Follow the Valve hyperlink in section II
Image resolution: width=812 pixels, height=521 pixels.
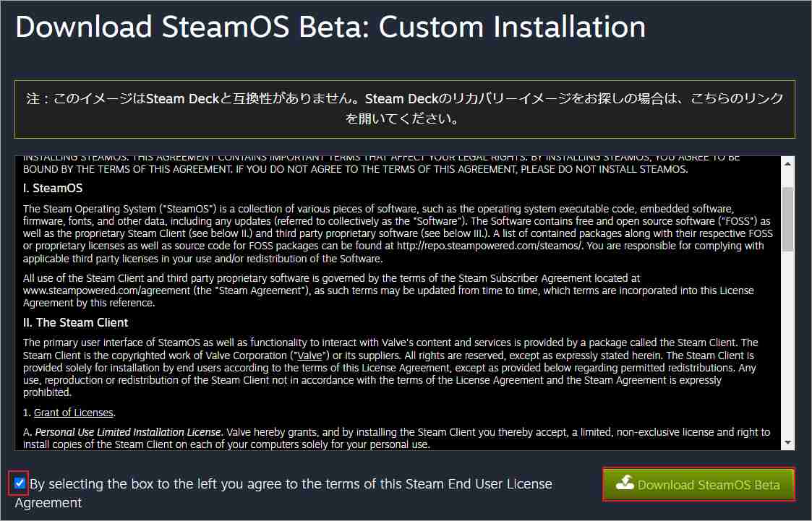tap(309, 355)
